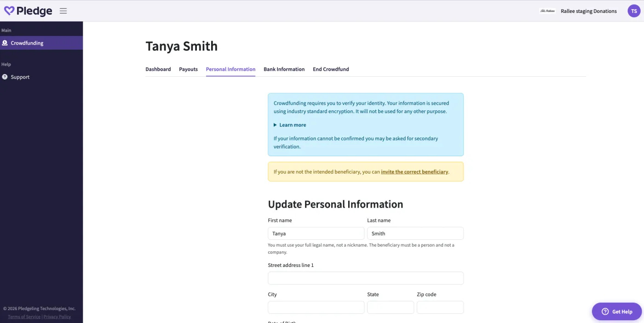Focus the Zip code input field

point(440,307)
